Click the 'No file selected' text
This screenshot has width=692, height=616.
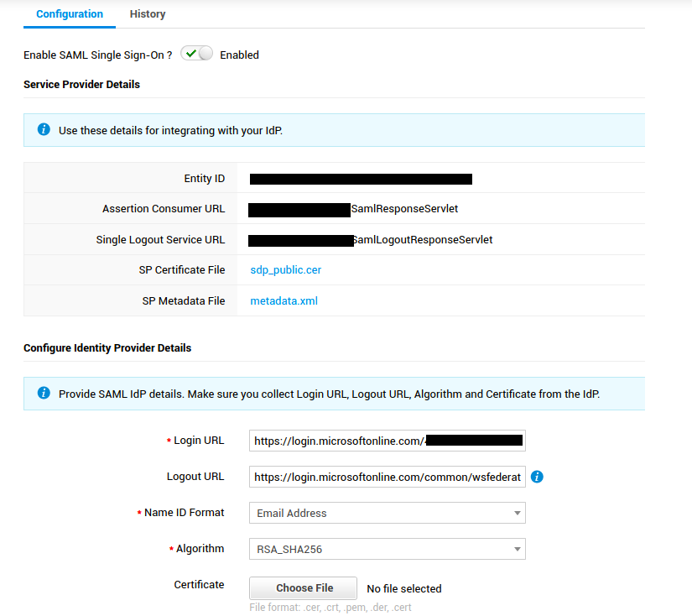(403, 589)
